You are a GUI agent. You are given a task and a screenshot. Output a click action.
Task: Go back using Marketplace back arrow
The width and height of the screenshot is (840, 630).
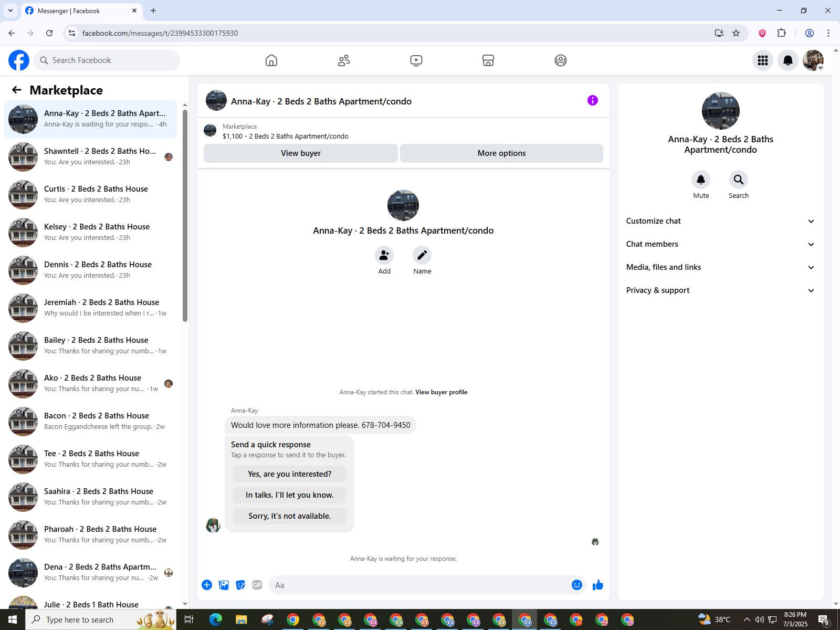point(17,90)
